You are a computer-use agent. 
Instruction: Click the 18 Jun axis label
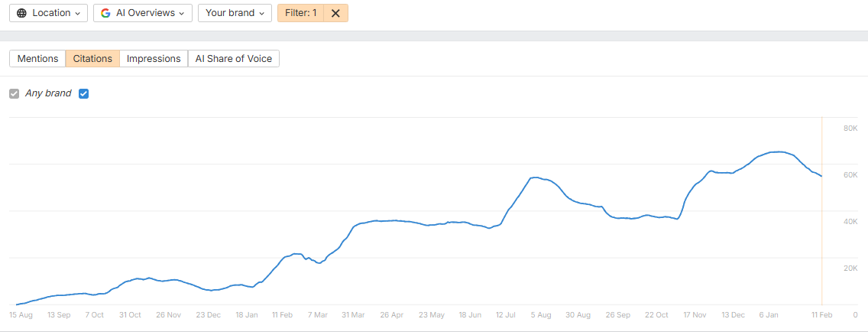click(x=470, y=315)
